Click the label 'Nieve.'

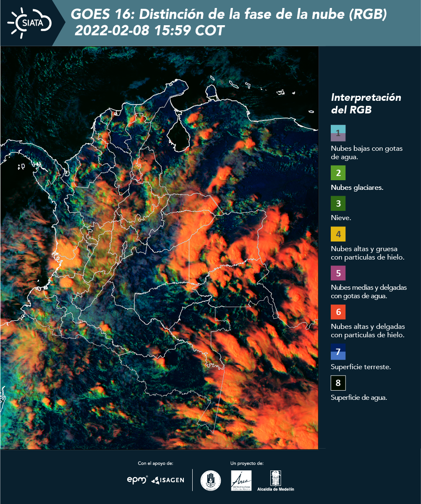(341, 218)
